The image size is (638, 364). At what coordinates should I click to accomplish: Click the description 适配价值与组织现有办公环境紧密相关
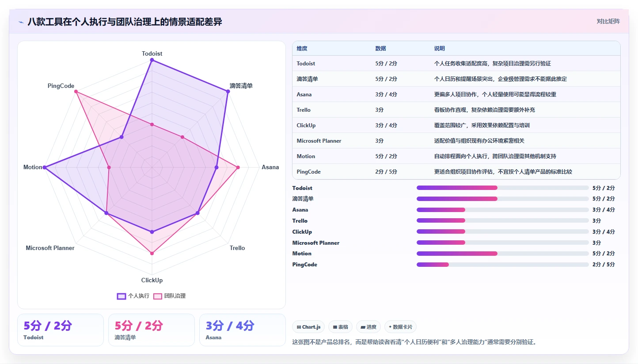[x=479, y=141]
